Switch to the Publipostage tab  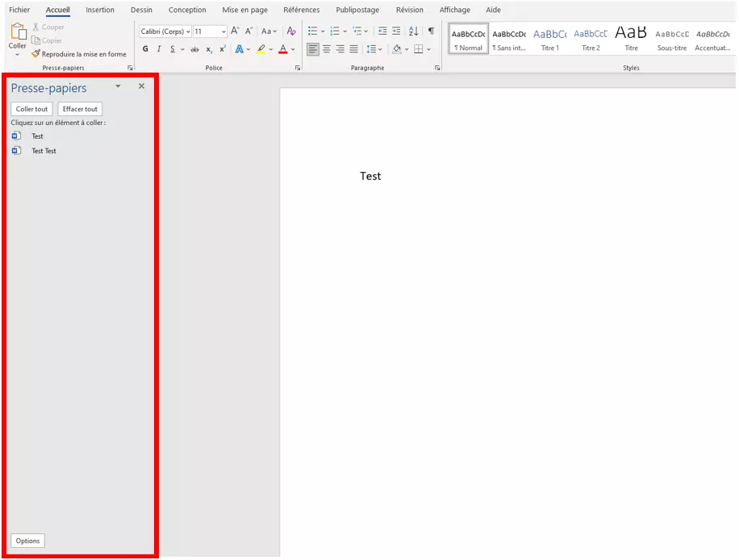[357, 10]
